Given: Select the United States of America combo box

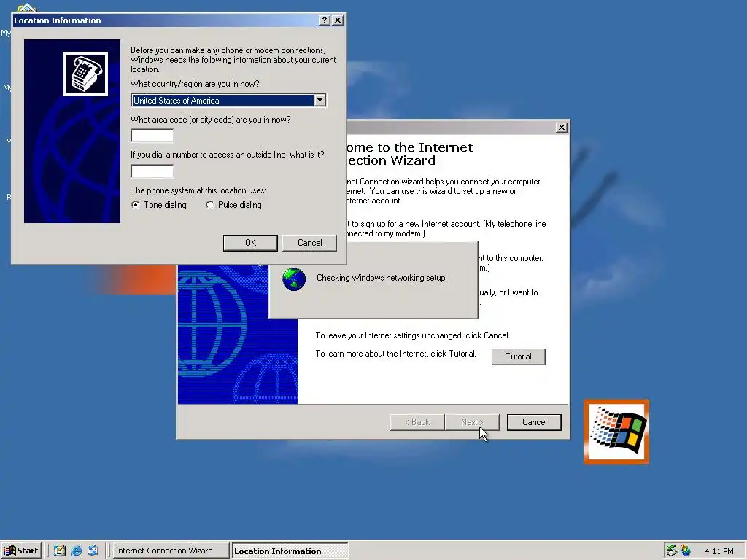Looking at the screenshot, I should 228,100.
